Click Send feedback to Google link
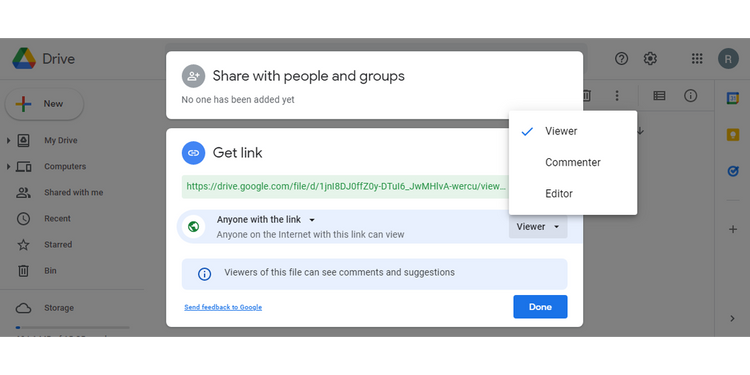This screenshot has width=750, height=375. (223, 307)
